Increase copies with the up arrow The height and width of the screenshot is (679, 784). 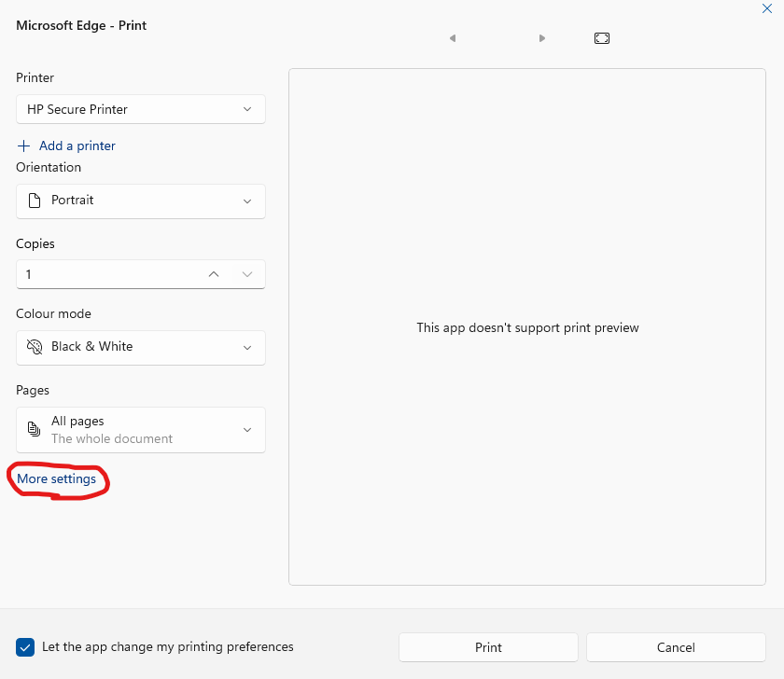tap(214, 274)
